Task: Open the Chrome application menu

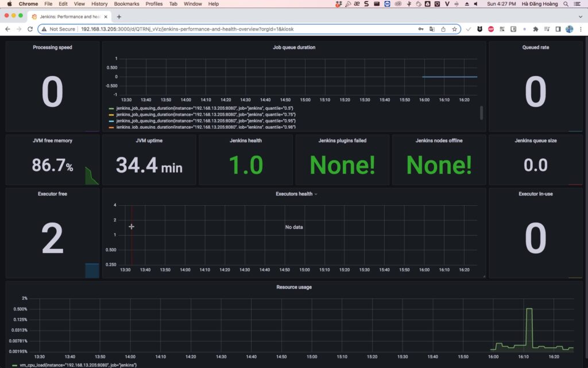Action: (28, 4)
